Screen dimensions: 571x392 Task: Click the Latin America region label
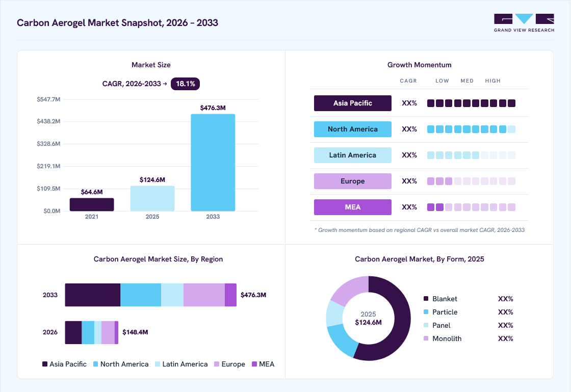[352, 155]
